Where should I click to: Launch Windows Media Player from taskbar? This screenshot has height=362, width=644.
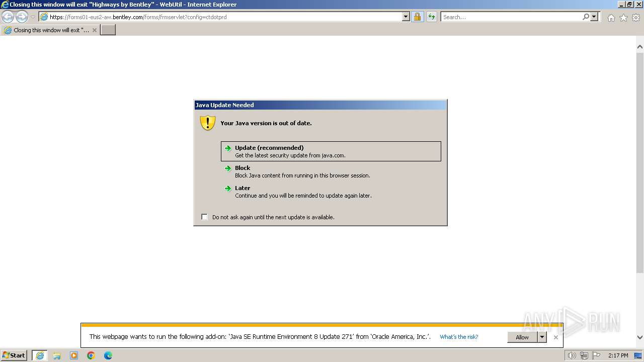(x=74, y=355)
